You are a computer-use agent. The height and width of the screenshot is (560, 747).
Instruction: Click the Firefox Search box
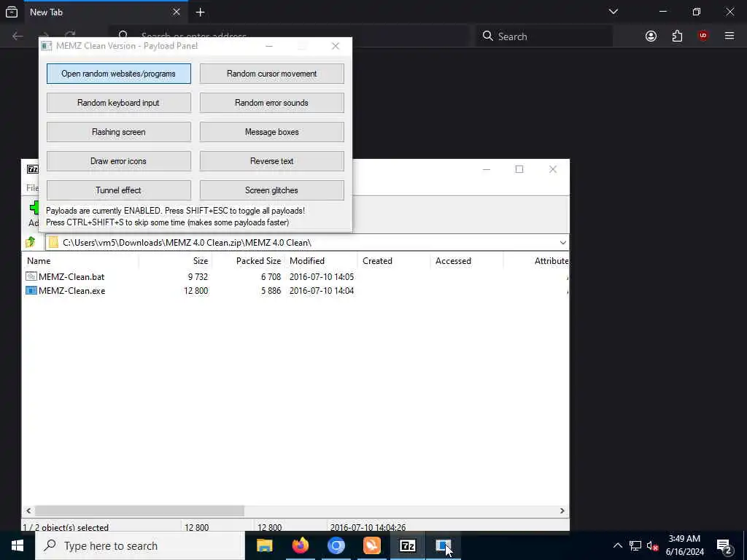click(544, 36)
